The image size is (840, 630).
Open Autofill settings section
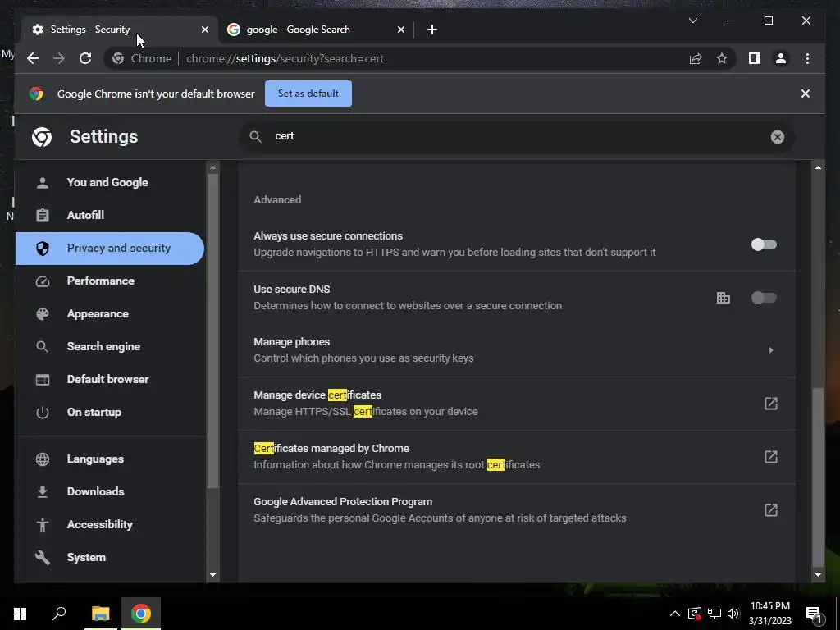(x=109, y=215)
